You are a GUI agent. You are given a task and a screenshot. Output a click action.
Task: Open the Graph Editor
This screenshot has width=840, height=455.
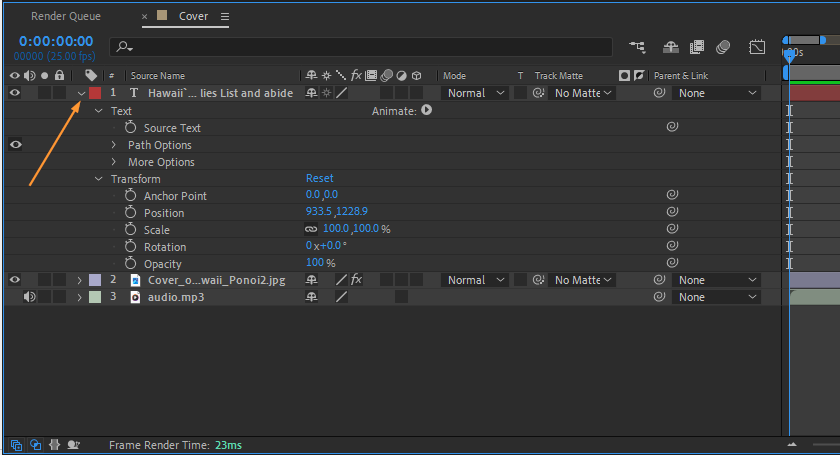757,47
